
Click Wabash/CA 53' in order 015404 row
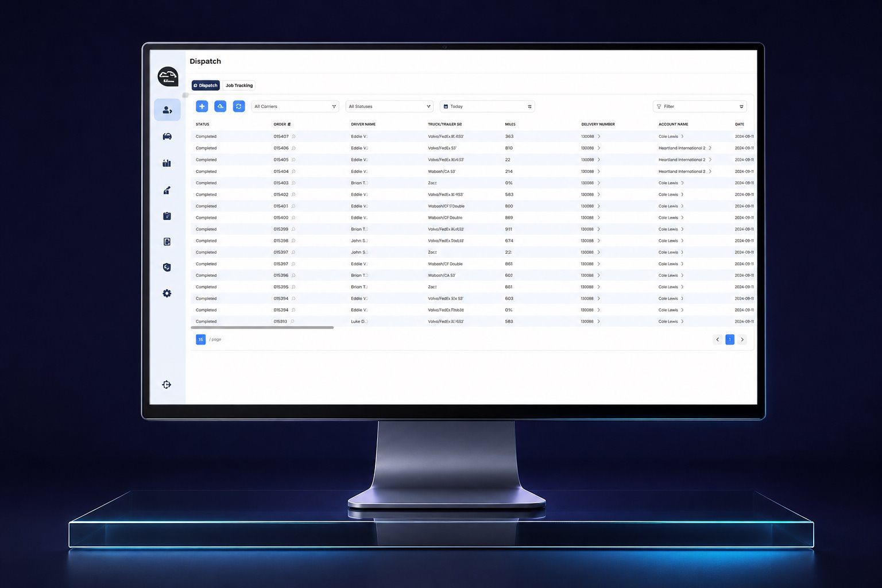coord(442,171)
